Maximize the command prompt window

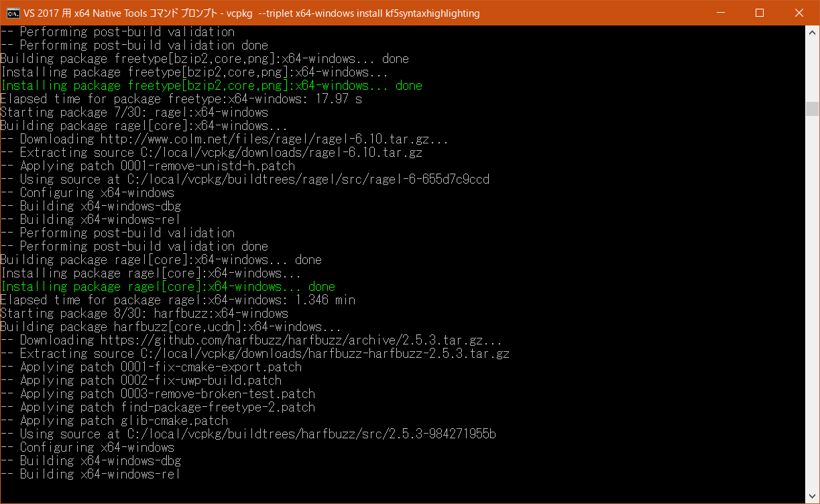[759, 13]
